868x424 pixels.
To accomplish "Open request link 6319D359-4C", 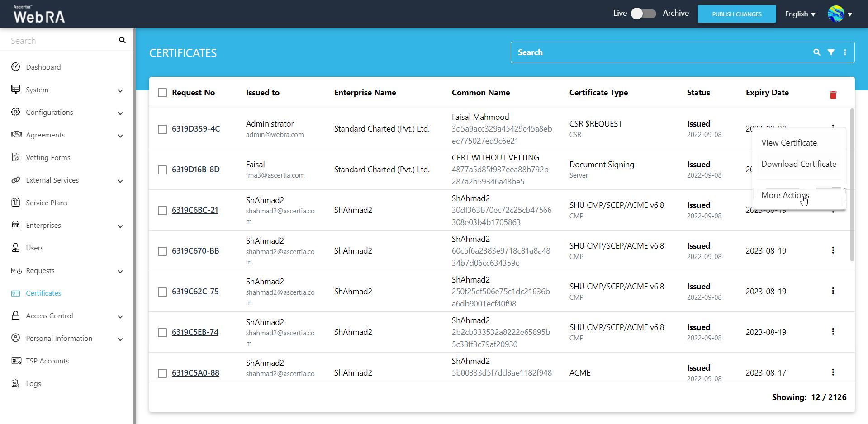I will 196,129.
